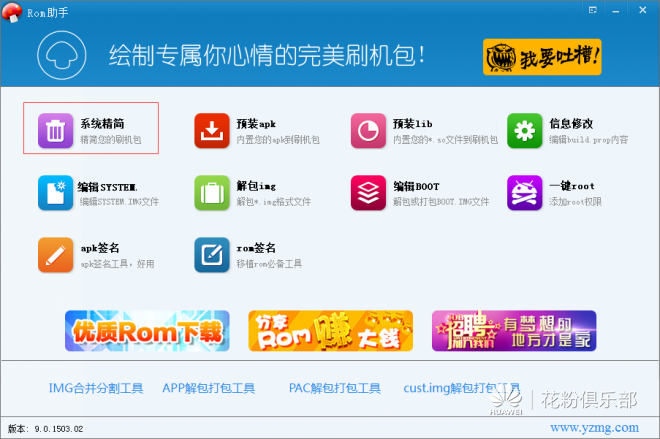
Task: Click the 编辑SYSTEM title text
Action: click(108, 186)
